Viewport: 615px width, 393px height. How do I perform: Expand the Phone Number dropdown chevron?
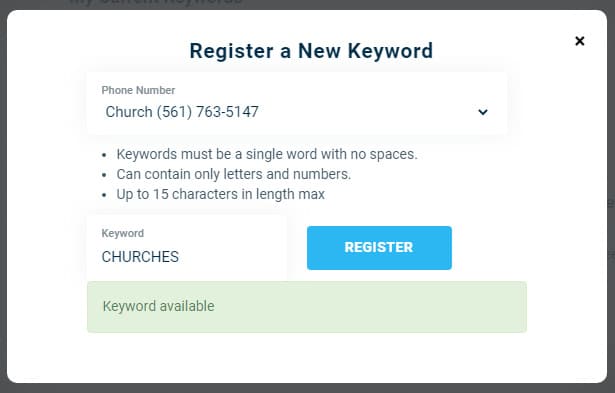pyautogui.click(x=483, y=112)
